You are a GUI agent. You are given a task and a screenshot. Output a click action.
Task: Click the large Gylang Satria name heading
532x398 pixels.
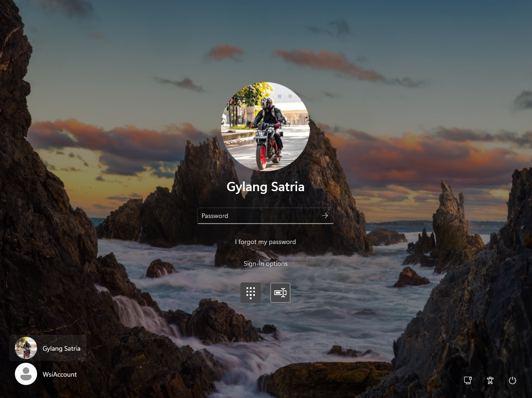[265, 187]
